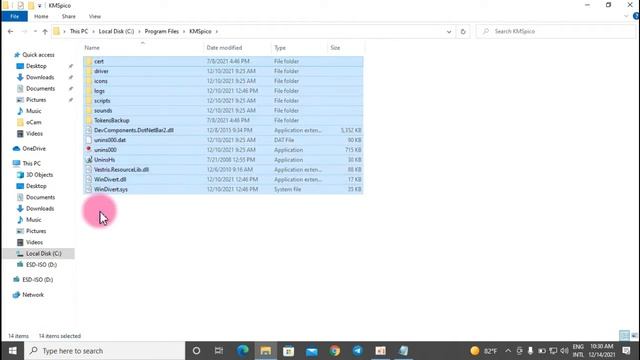The width and height of the screenshot is (640, 360).
Task: Select the sounds folder
Action: 223,110
